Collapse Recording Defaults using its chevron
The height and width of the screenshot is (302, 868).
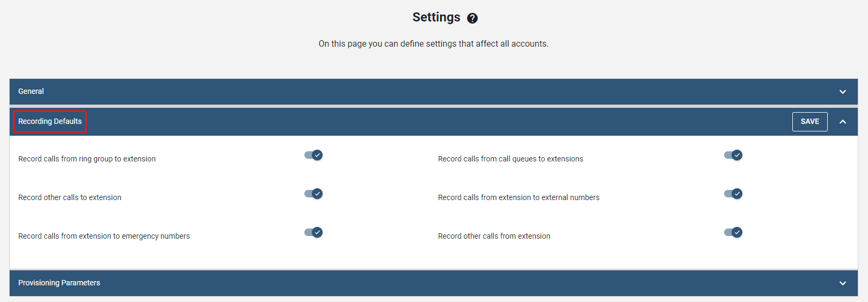click(843, 122)
